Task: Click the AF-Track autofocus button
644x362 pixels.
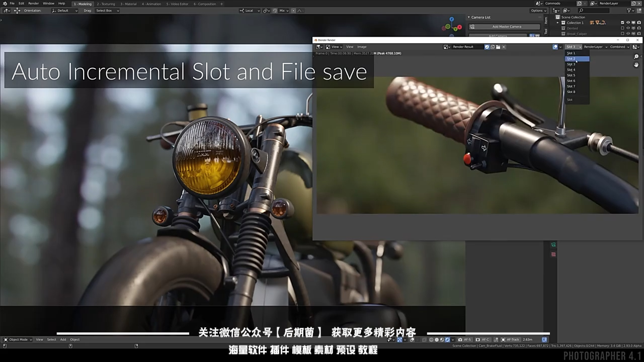Action: tap(510, 339)
